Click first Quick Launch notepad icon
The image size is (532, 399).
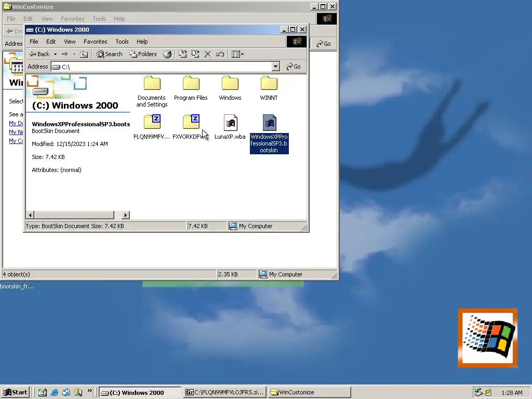tap(43, 393)
